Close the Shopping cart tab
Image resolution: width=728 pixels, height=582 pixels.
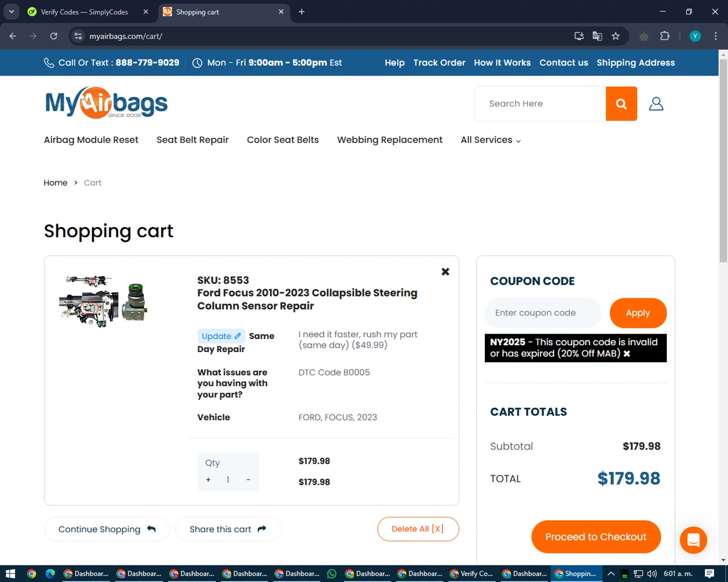pyautogui.click(x=281, y=12)
